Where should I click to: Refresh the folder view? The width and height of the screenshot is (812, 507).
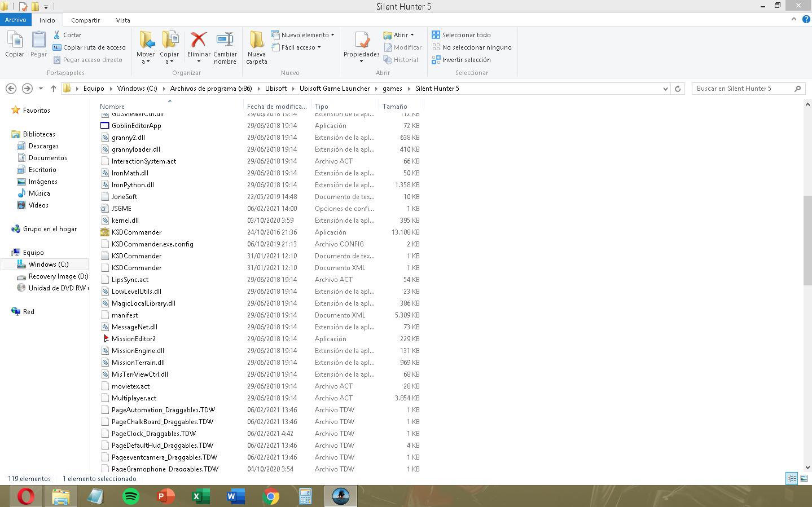(678, 89)
